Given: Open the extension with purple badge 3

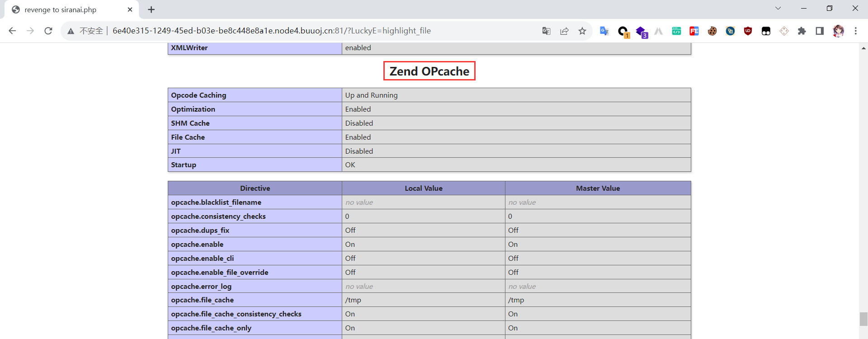Looking at the screenshot, I should click(641, 31).
